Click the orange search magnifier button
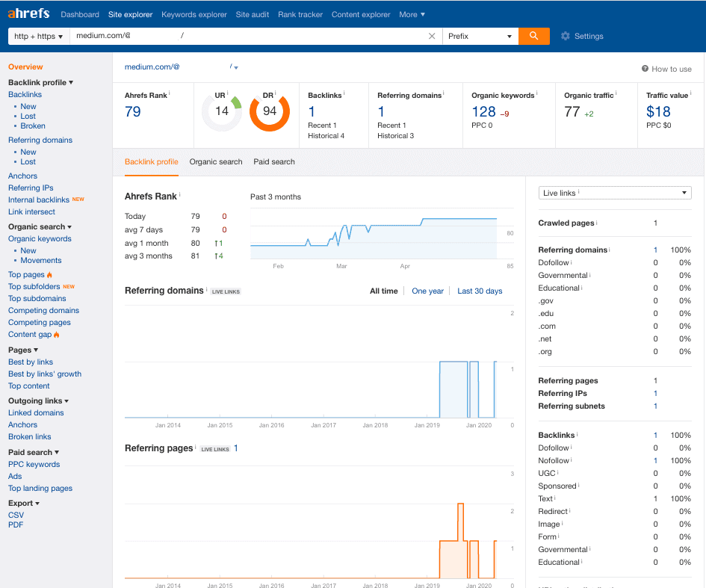The height and width of the screenshot is (588, 706). pyautogui.click(x=533, y=36)
